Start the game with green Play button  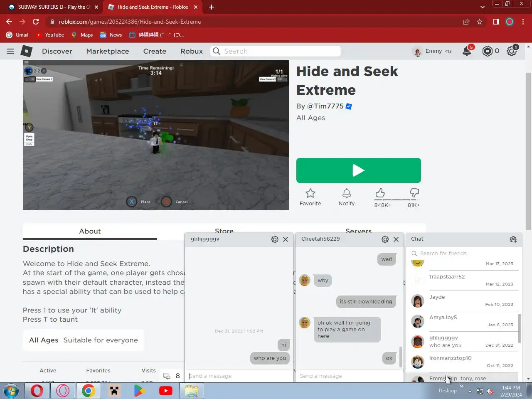point(358,170)
